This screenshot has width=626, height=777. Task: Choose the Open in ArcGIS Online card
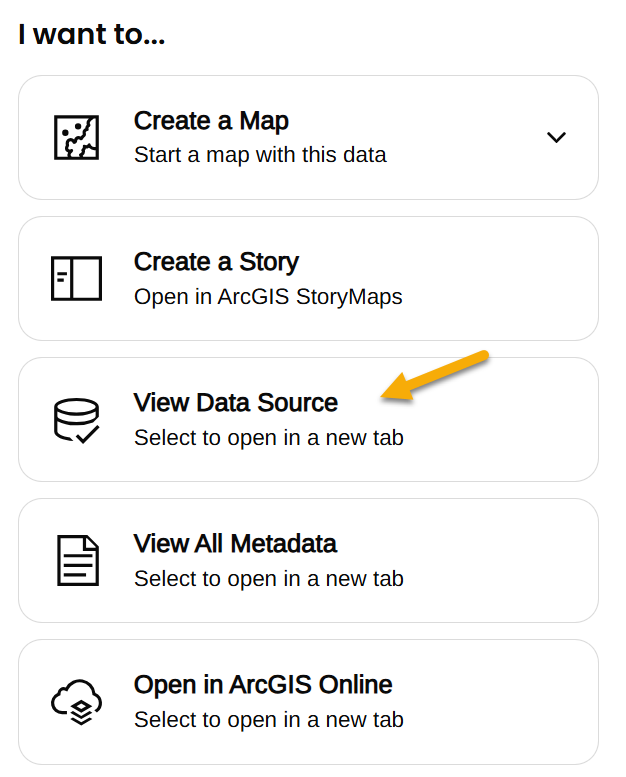[308, 702]
